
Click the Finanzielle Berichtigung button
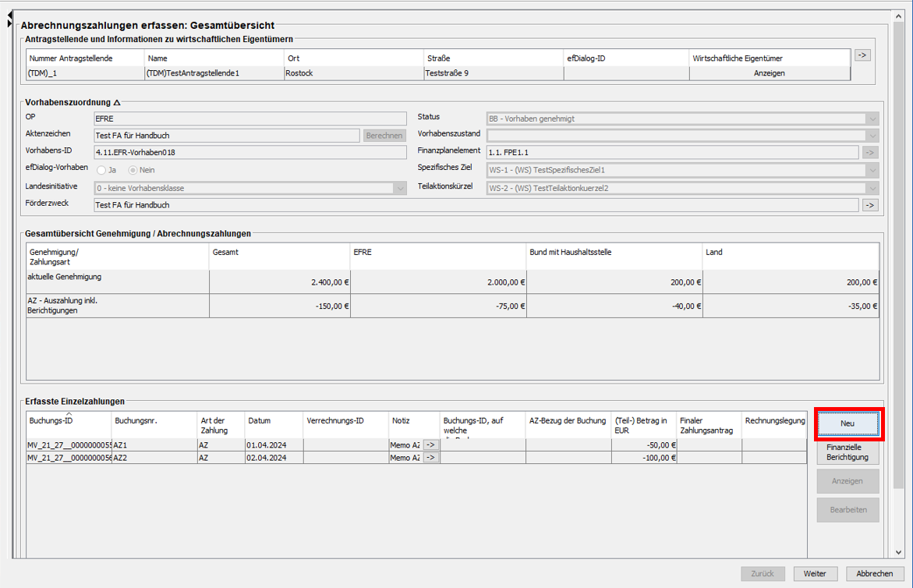[x=848, y=452]
